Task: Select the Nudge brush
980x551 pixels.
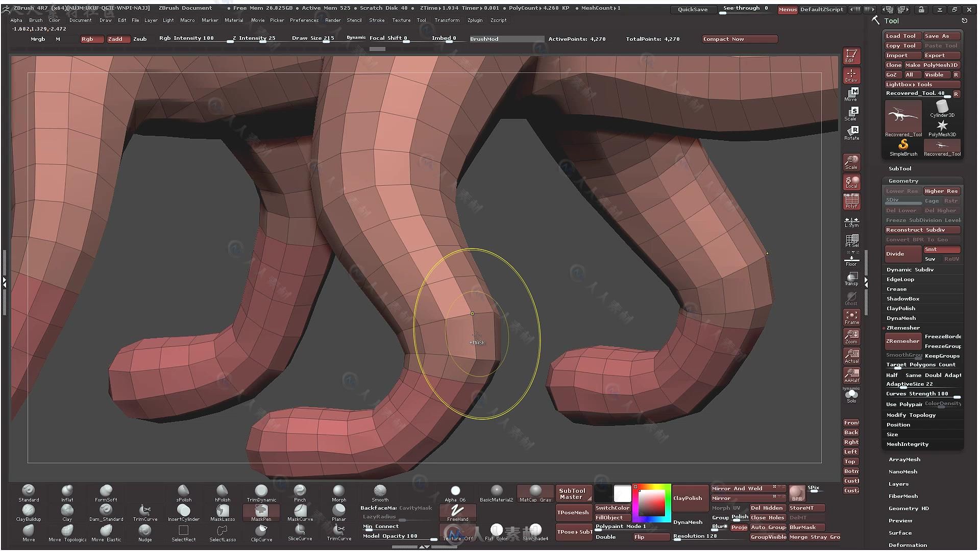Action: pos(145,533)
